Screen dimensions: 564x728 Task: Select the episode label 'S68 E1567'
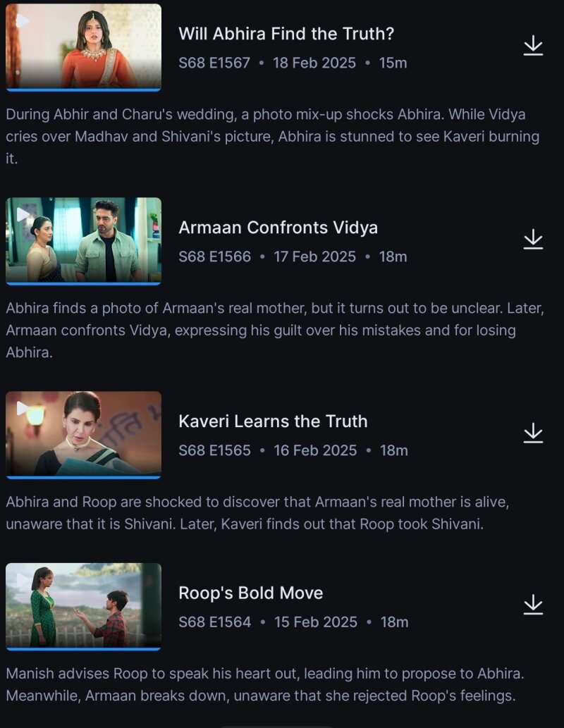[x=213, y=63]
